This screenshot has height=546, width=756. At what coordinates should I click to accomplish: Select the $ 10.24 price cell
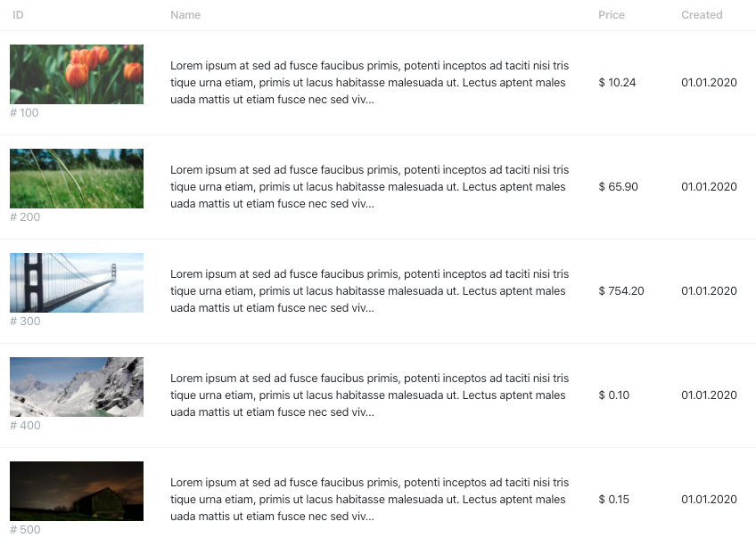point(617,83)
